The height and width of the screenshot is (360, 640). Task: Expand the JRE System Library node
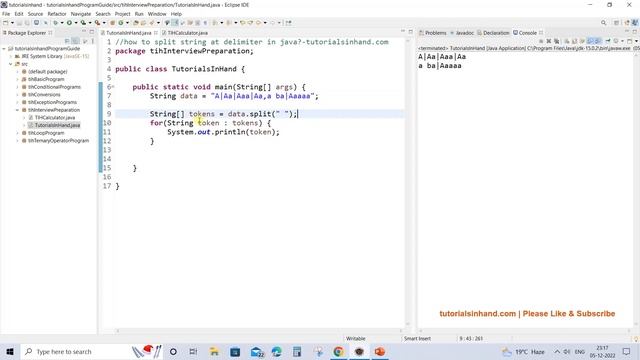pyautogui.click(x=11, y=56)
